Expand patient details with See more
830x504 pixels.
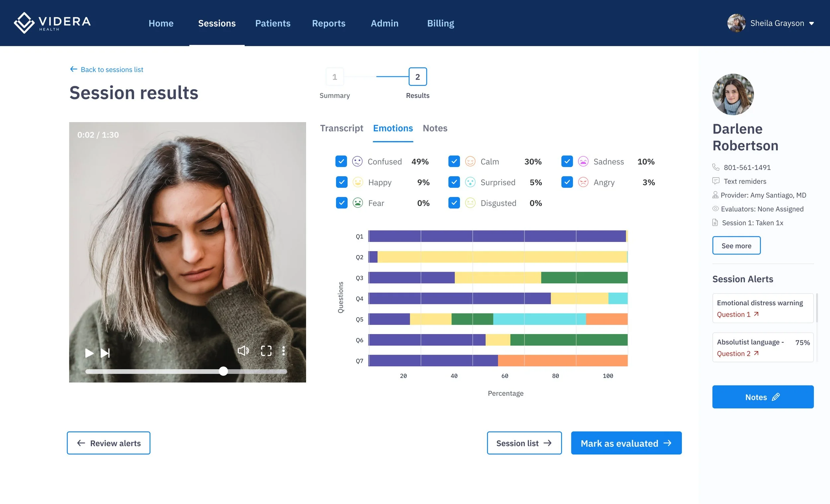(x=736, y=246)
